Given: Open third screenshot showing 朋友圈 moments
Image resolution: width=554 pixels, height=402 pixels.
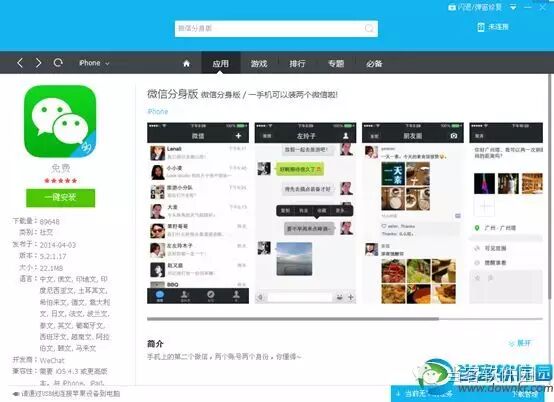Looking at the screenshot, I should (413, 213).
